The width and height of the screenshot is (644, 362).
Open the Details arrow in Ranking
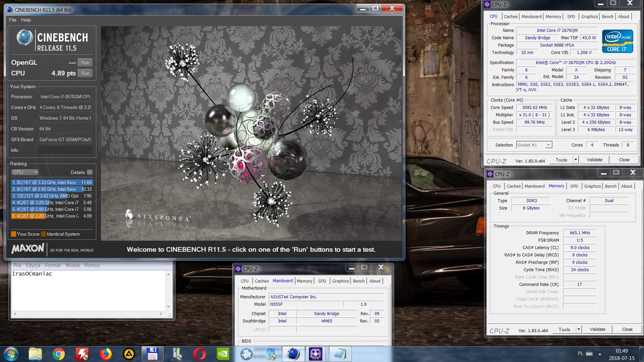[90, 172]
